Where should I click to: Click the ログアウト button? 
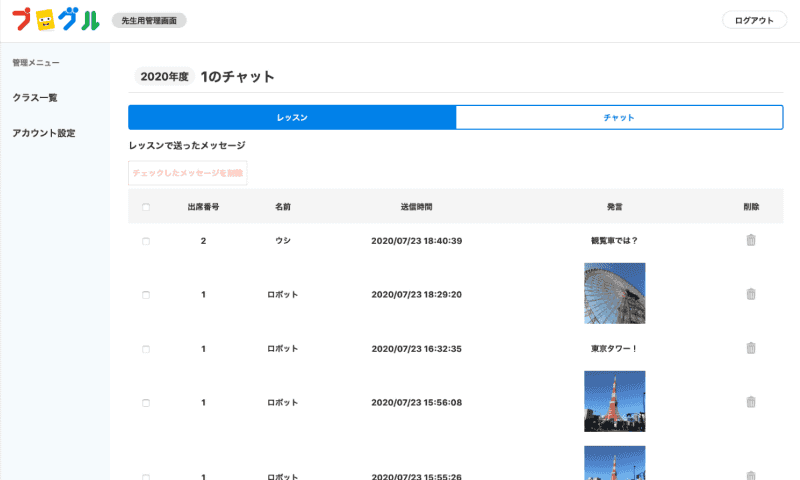754,20
